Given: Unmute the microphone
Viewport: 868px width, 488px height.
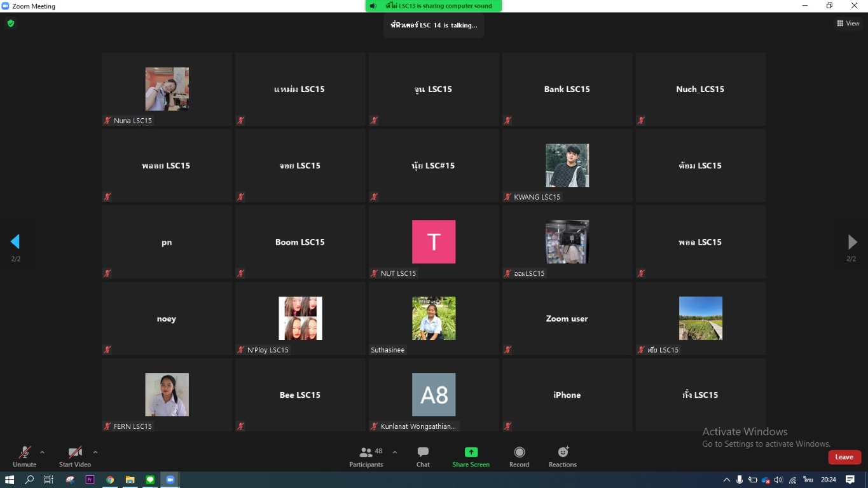Looking at the screenshot, I should click(x=24, y=456).
